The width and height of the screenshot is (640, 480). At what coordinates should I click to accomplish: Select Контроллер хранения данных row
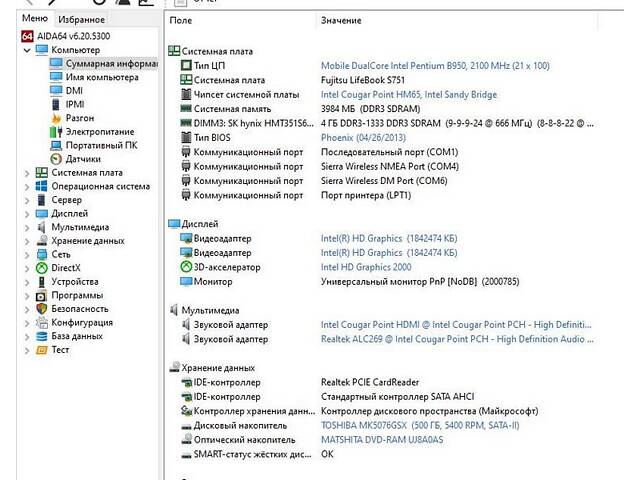[x=382, y=411]
